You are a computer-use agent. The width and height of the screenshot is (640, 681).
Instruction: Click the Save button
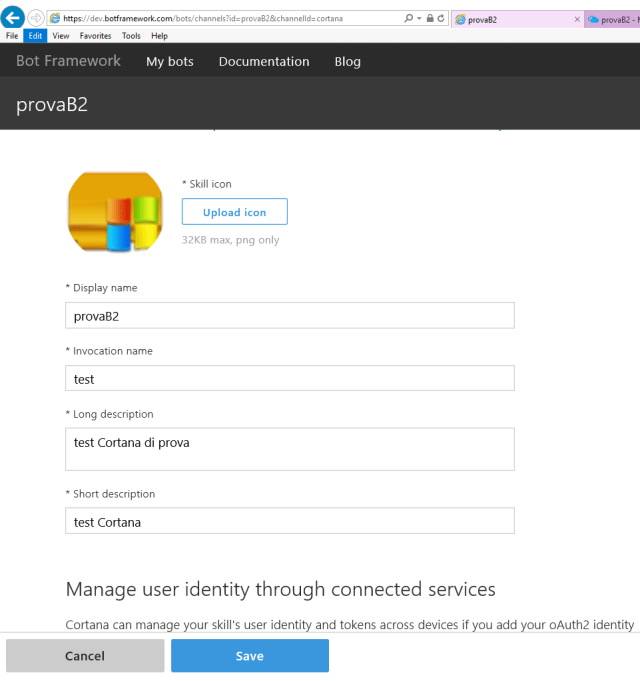point(250,655)
